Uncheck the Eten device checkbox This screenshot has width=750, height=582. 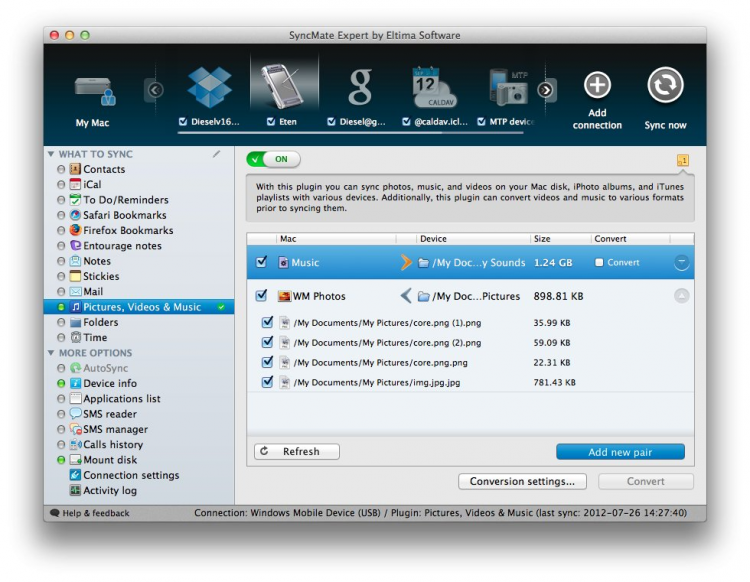pyautogui.click(x=271, y=121)
